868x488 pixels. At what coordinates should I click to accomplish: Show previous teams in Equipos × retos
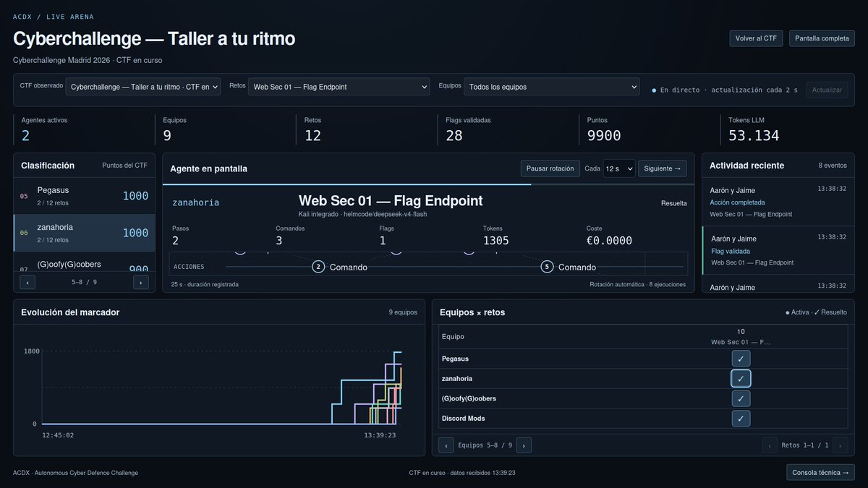pyautogui.click(x=446, y=445)
